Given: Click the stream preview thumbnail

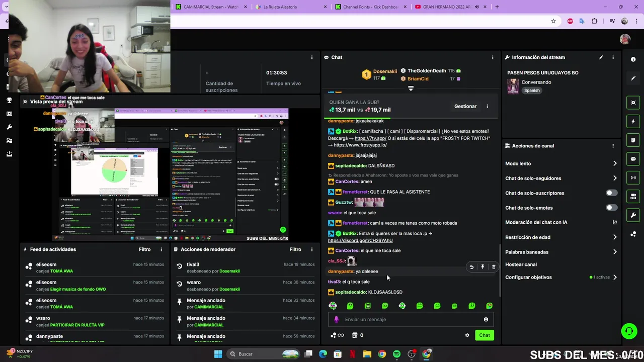Looking at the screenshot, I should point(171,174).
